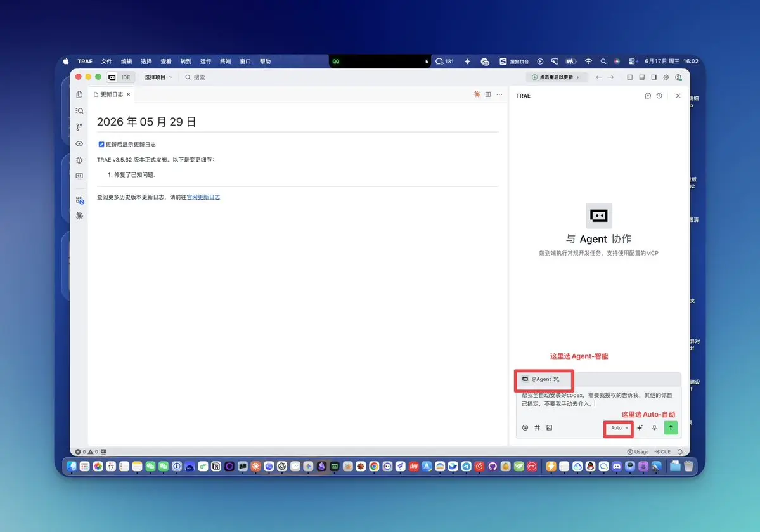Open the 文件 menu
The image size is (760, 532).
(106, 62)
